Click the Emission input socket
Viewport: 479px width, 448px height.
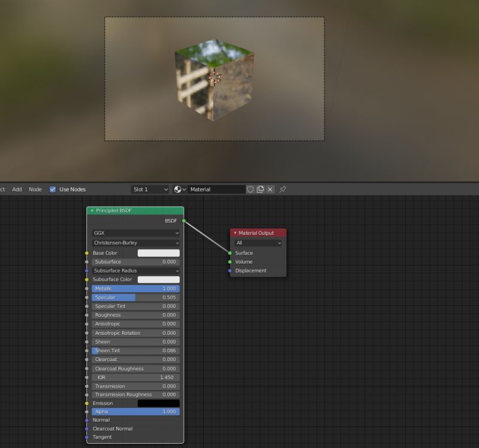click(x=86, y=403)
